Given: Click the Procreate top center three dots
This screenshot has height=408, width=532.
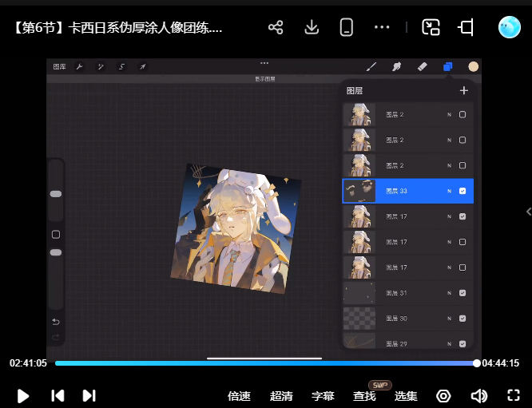Looking at the screenshot, I should point(264,63).
